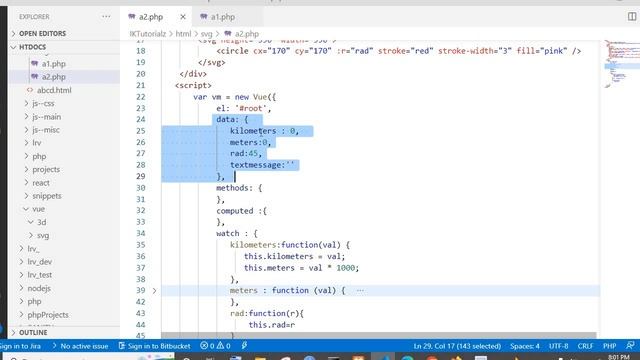This screenshot has width=640, height=360.
Task: Click the 8:01 PM taskbar clock
Action: point(619,357)
